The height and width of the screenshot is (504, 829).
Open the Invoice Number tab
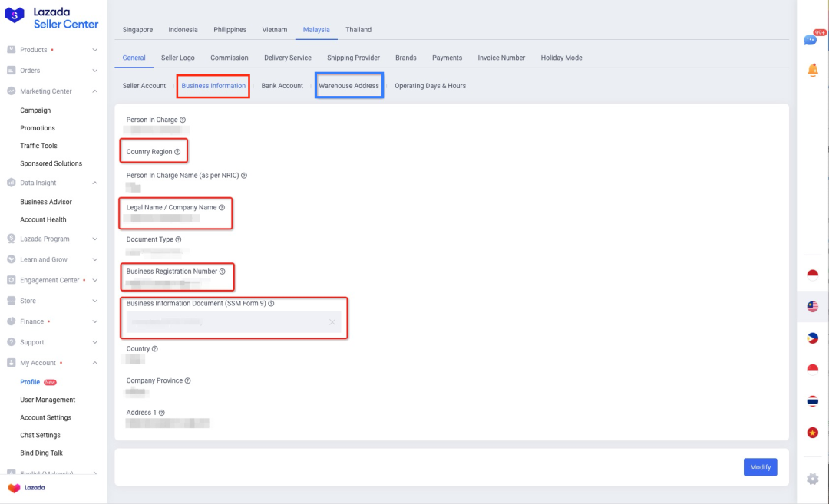point(501,58)
